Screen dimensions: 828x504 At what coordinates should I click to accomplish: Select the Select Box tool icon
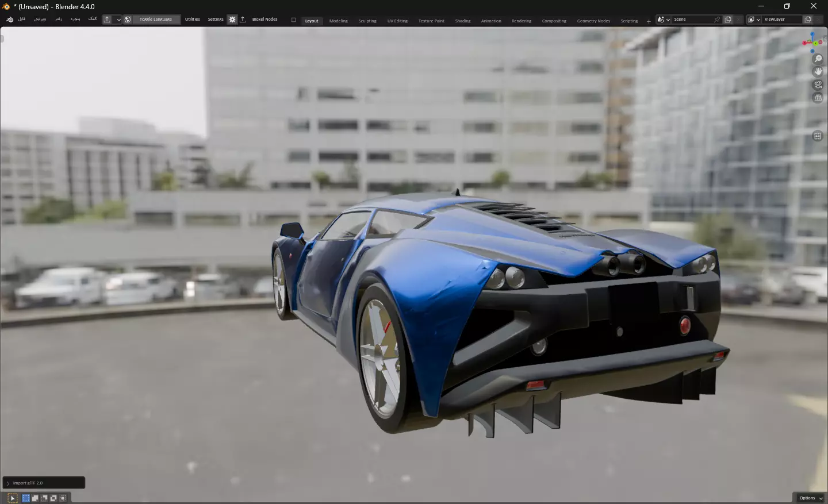(12, 498)
